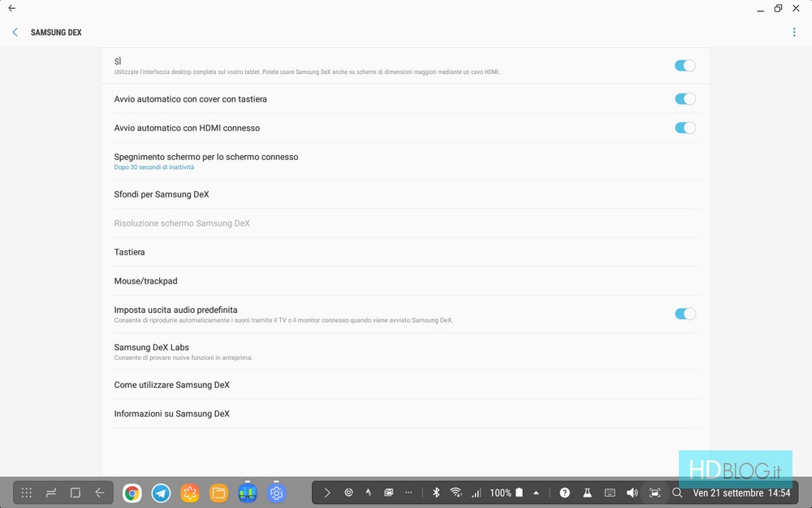Expand the notification tray chevron arrow
This screenshot has width=812, height=508.
(x=327, y=493)
